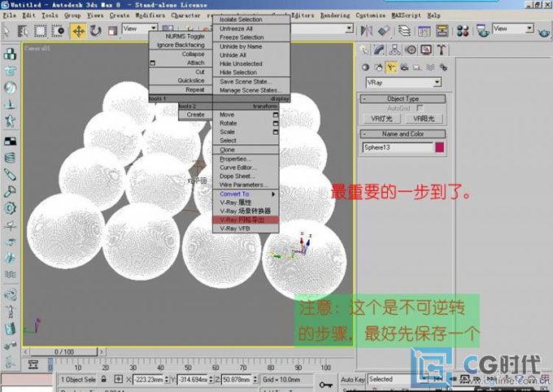Activate Select and Move tool
Image resolution: width=553 pixels, height=392 pixels.
coord(78,31)
